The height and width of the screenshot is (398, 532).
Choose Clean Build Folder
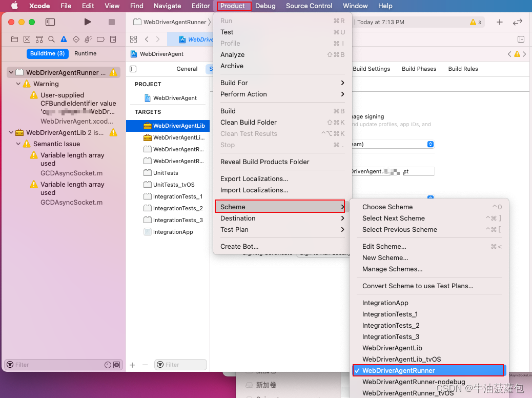(x=282, y=122)
